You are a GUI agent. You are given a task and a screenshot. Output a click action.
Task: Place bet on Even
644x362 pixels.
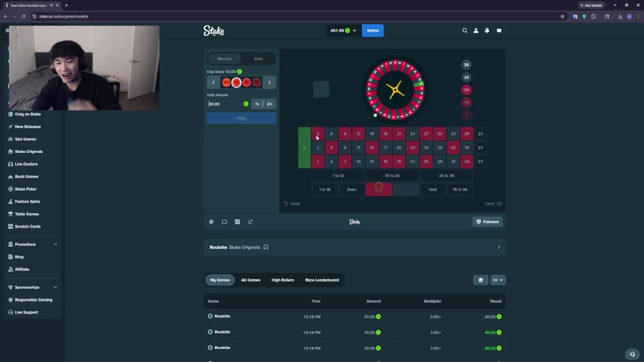click(x=352, y=190)
